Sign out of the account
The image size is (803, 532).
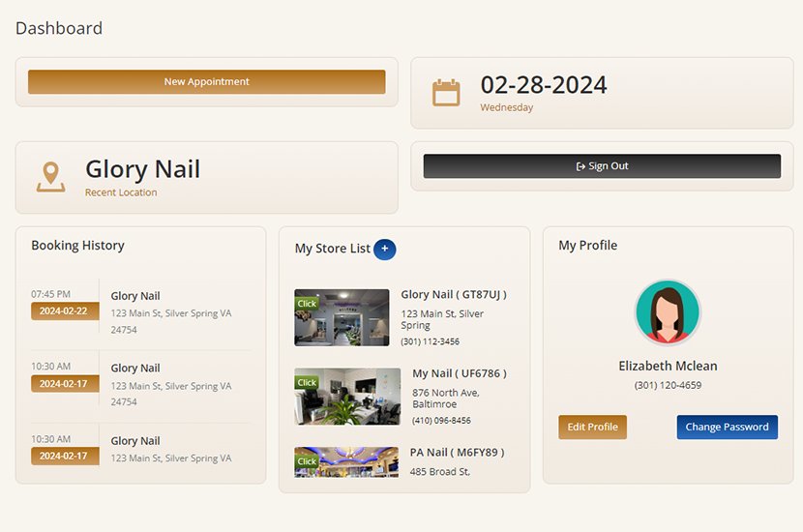(602, 166)
